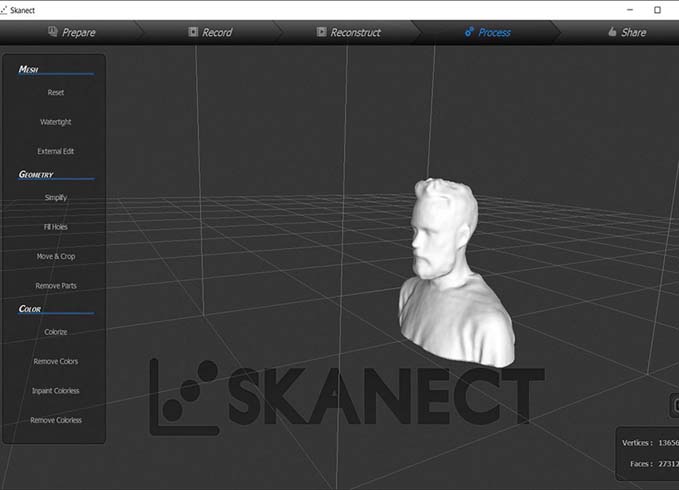The width and height of the screenshot is (679, 490).
Task: Click the Process gears icon
Action: 469,32
